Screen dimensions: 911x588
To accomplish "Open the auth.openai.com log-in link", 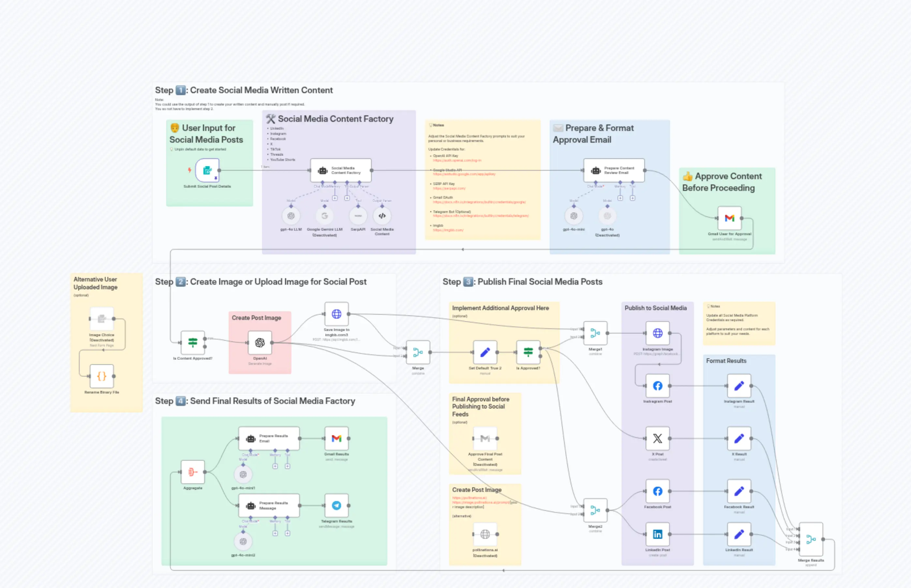I will 457,160.
